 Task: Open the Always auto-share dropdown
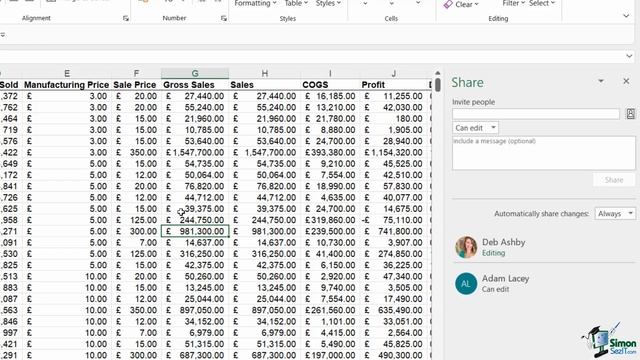pyautogui.click(x=615, y=213)
